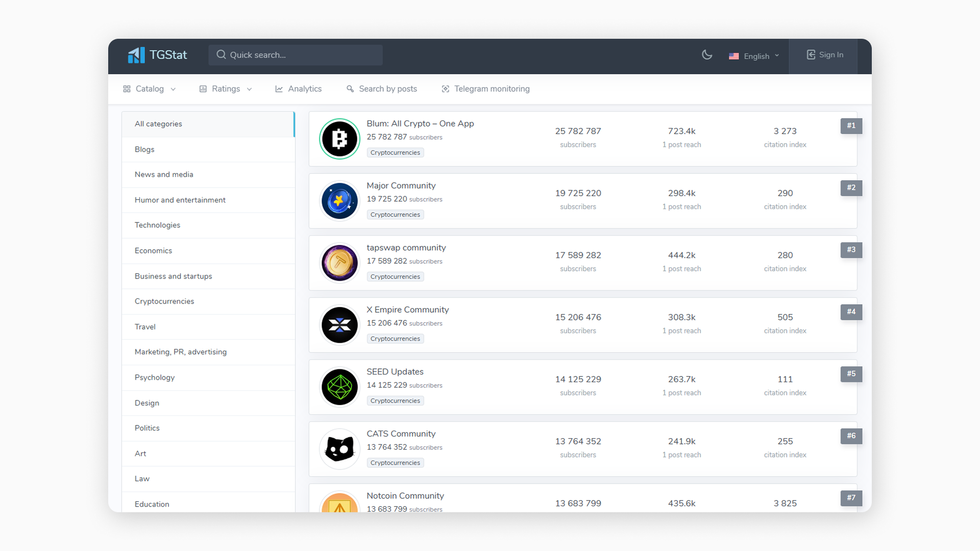Open the Major Community star avatar
Image resolution: width=980 pixels, height=551 pixels.
[339, 201]
